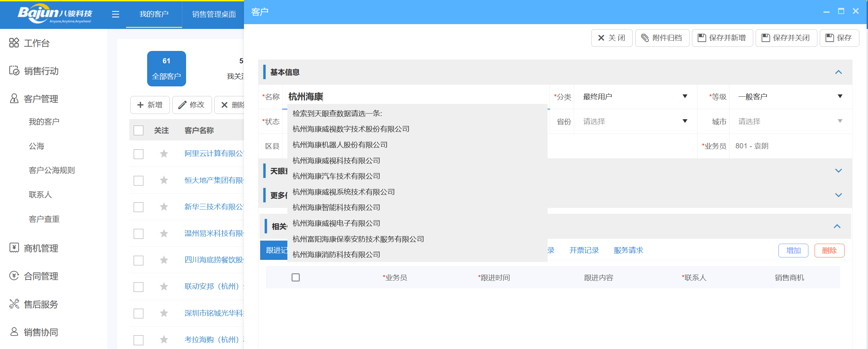
Task: Open the 商机管理 sidebar icon
Action: 14,248
